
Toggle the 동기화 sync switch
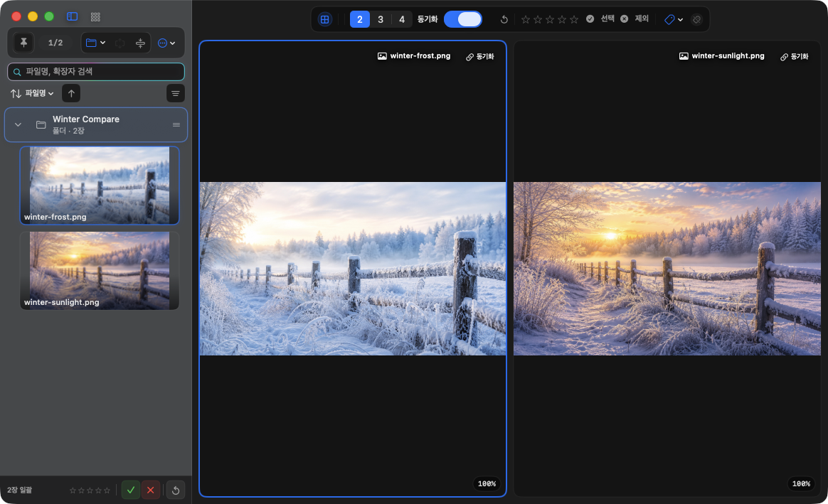pos(463,19)
